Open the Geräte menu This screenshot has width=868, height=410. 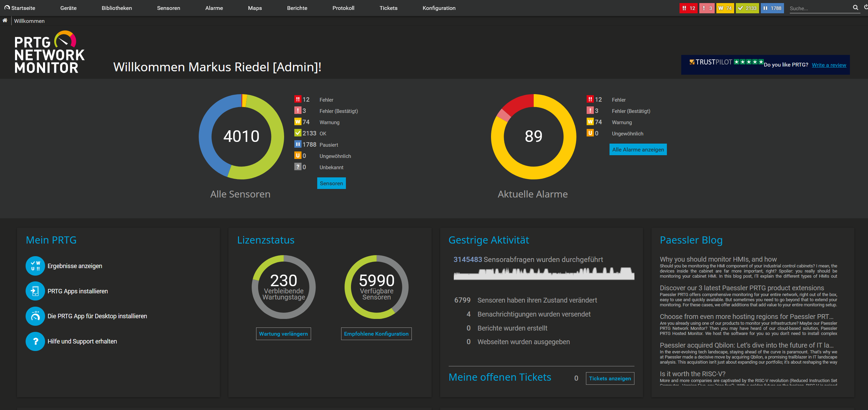tap(68, 8)
